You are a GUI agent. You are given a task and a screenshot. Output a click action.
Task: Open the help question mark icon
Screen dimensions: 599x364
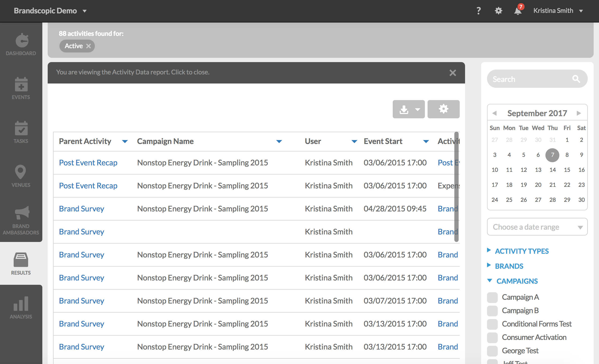478,11
